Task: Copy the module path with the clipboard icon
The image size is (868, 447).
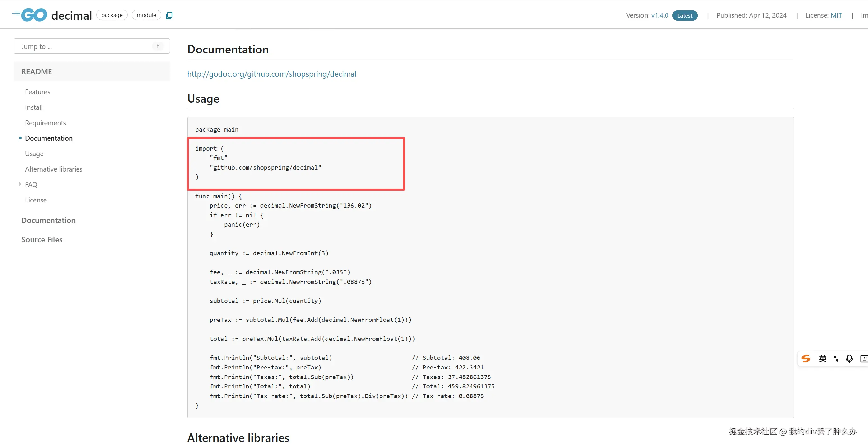Action: coord(169,15)
